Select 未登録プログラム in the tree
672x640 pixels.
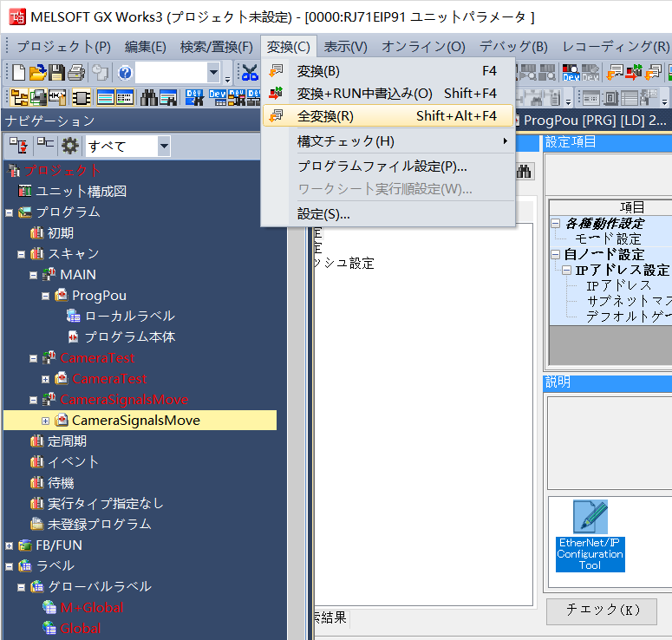pyautogui.click(x=99, y=525)
